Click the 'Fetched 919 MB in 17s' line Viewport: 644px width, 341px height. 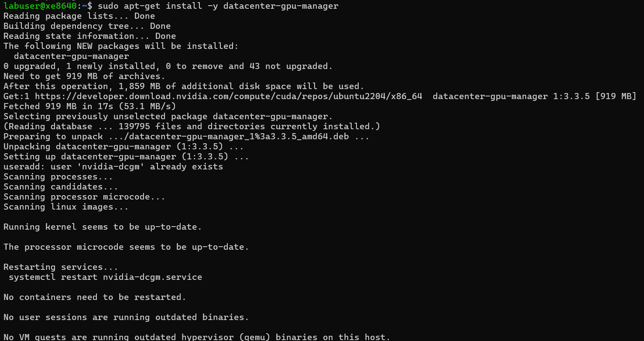coord(89,106)
